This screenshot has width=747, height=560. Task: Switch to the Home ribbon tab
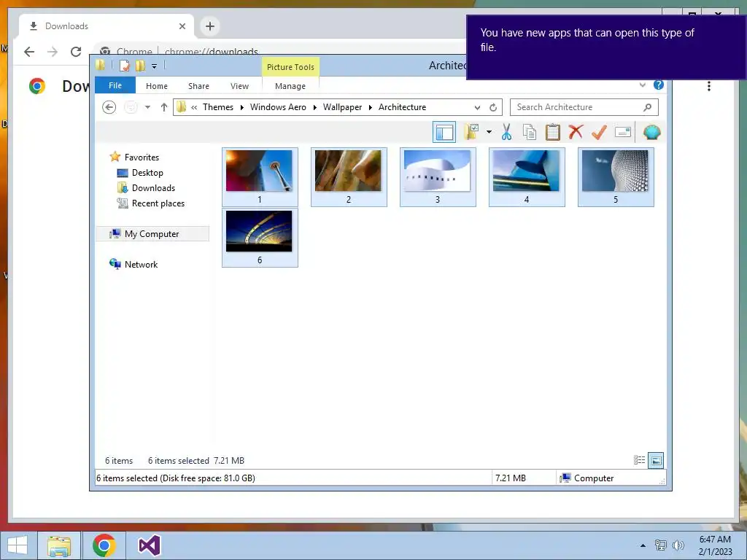point(157,86)
